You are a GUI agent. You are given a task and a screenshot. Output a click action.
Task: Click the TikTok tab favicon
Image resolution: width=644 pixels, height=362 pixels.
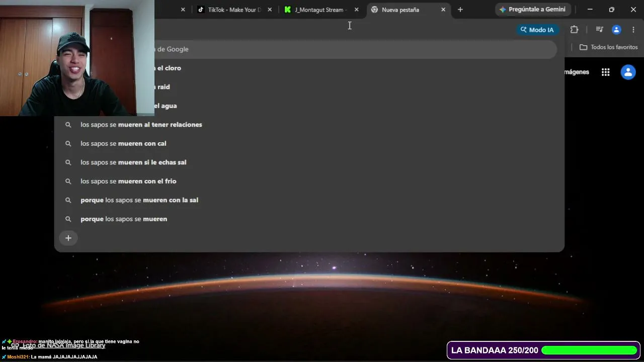[x=201, y=10]
